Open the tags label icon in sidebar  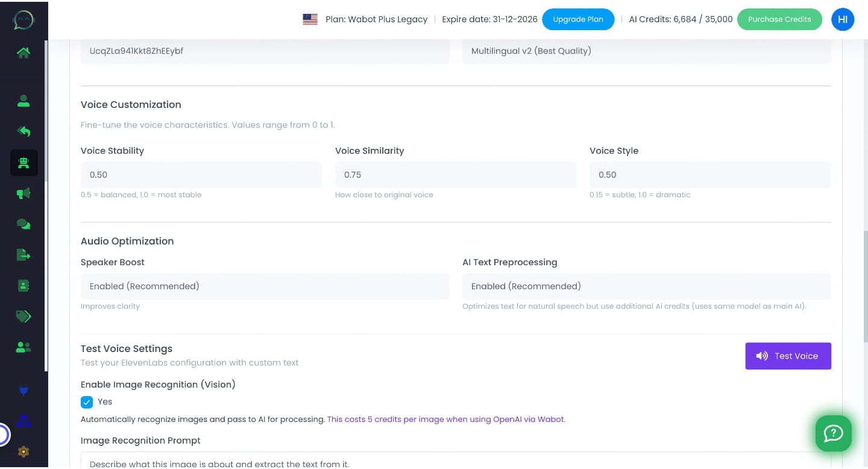point(24,316)
